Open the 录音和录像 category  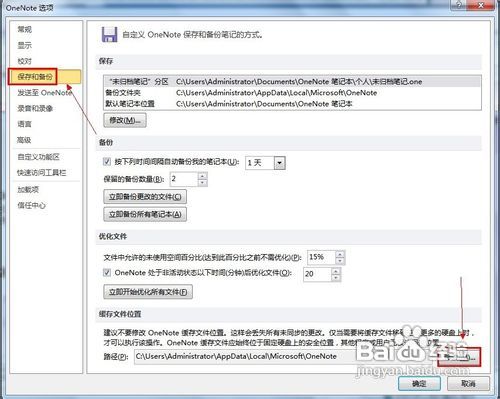[35, 108]
